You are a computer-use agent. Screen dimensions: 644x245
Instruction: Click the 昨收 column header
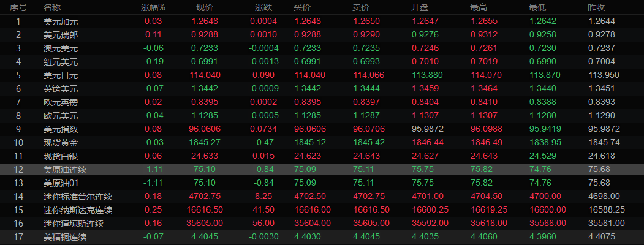[x=596, y=8]
